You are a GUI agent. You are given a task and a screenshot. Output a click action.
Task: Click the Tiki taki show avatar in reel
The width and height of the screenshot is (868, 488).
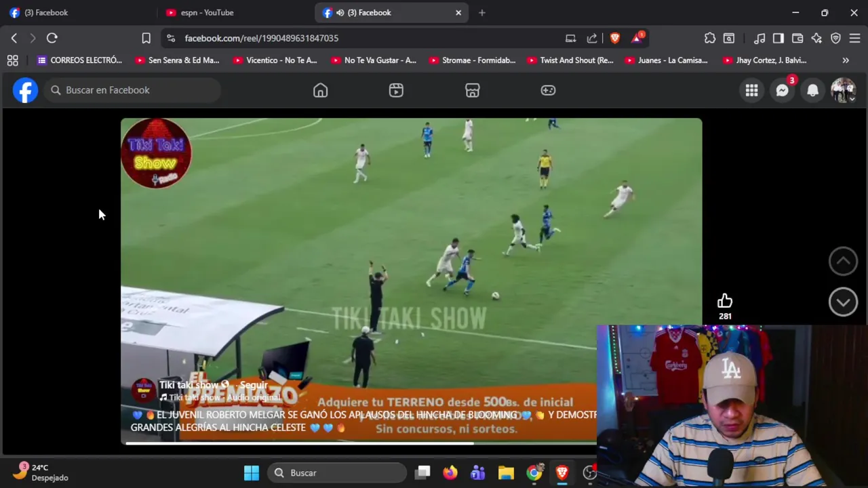pyautogui.click(x=143, y=390)
